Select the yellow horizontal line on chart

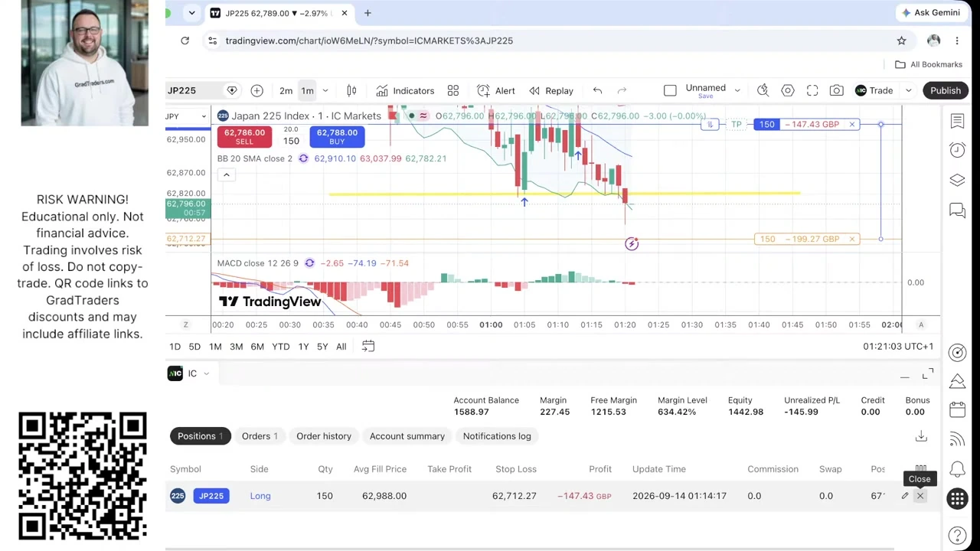565,194
